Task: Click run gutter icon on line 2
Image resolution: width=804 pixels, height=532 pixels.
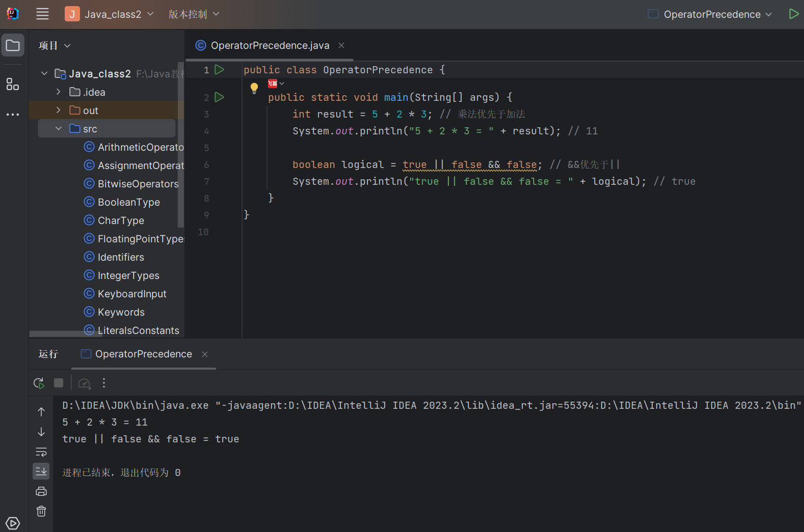Action: coord(220,97)
